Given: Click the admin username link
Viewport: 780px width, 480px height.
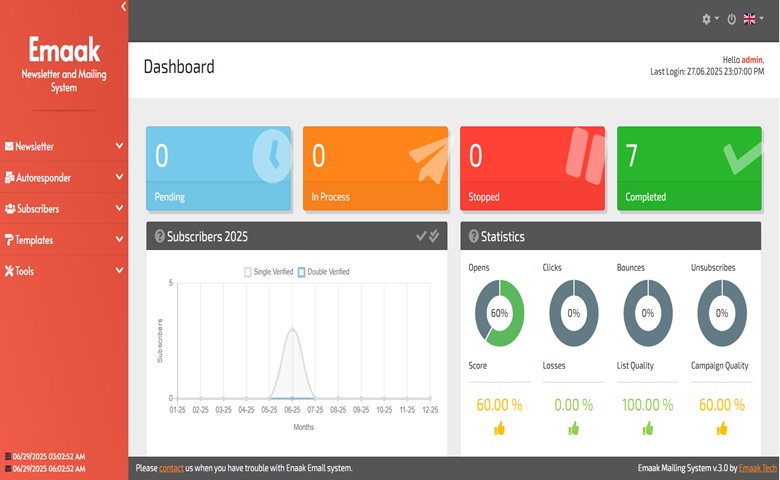Looking at the screenshot, I should 752,60.
